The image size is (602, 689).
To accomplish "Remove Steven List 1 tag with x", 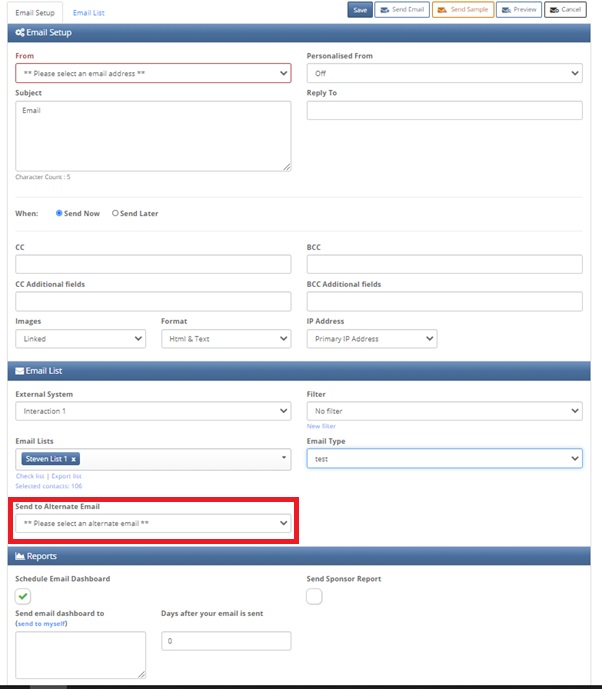I will click(x=73, y=459).
